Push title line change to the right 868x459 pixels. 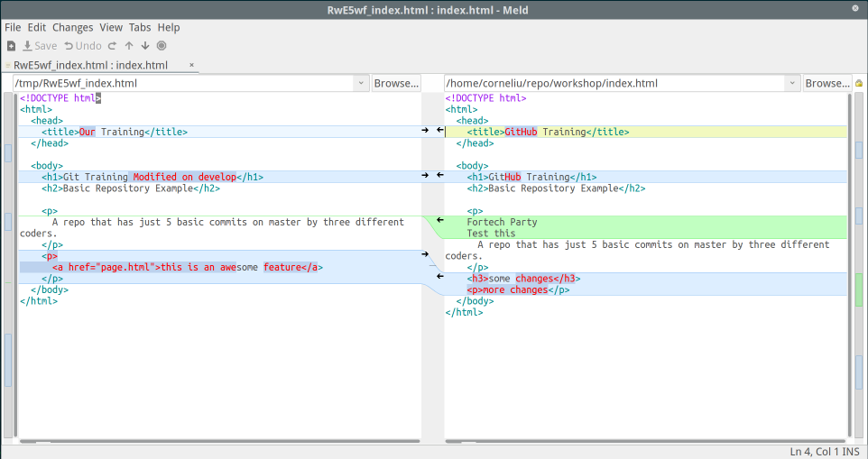click(x=425, y=131)
